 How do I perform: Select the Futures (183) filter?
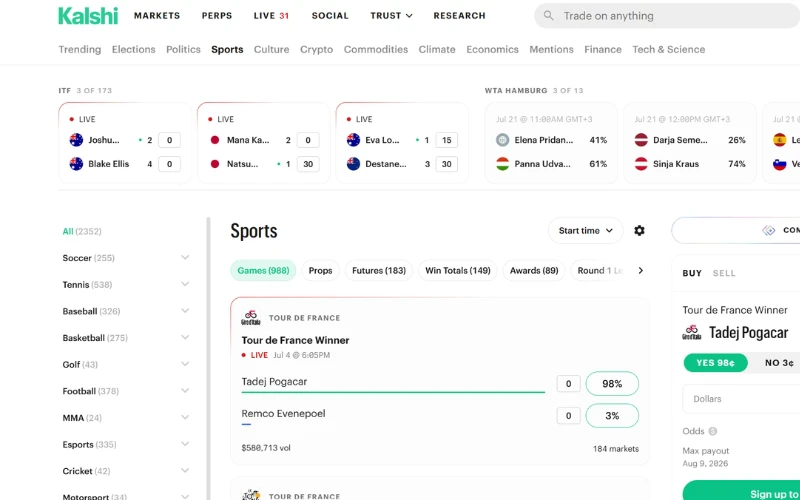click(379, 270)
